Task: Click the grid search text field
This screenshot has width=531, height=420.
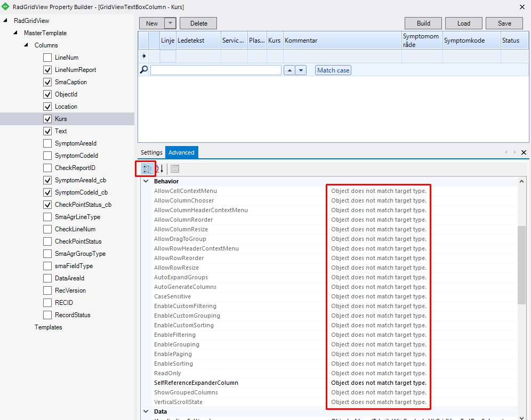Action: click(216, 70)
